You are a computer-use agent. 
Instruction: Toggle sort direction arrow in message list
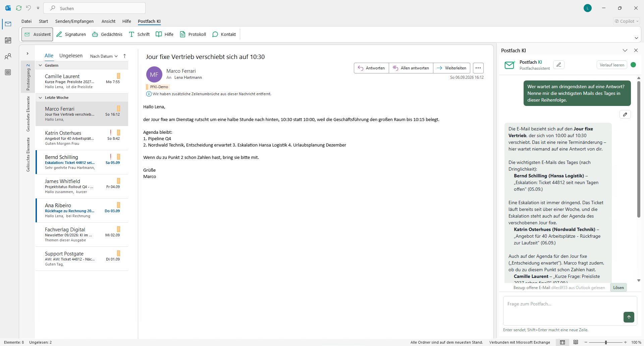[x=124, y=56]
